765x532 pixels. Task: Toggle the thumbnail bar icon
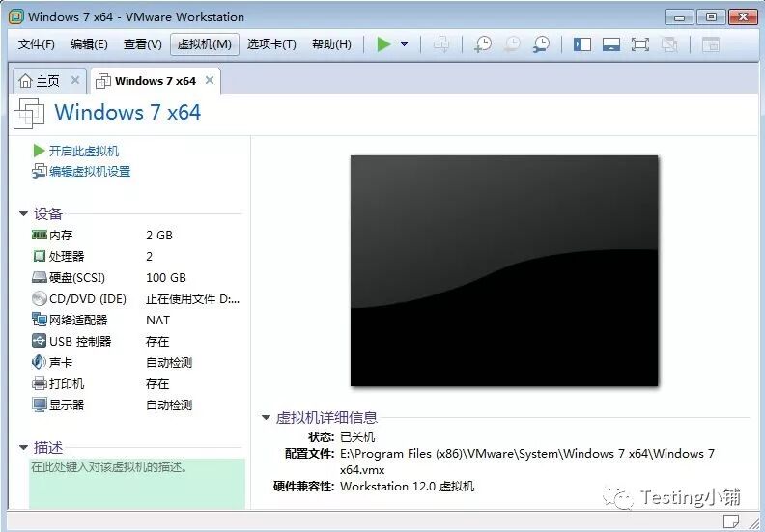click(611, 44)
